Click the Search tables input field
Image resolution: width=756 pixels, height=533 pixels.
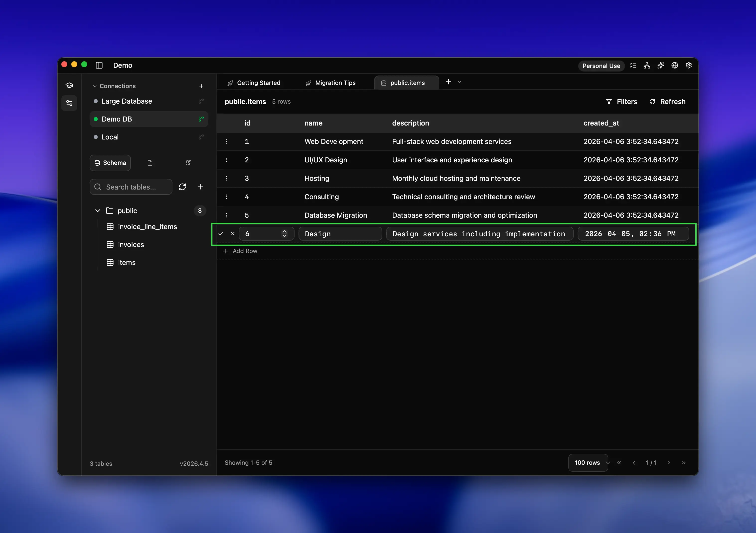click(x=131, y=187)
